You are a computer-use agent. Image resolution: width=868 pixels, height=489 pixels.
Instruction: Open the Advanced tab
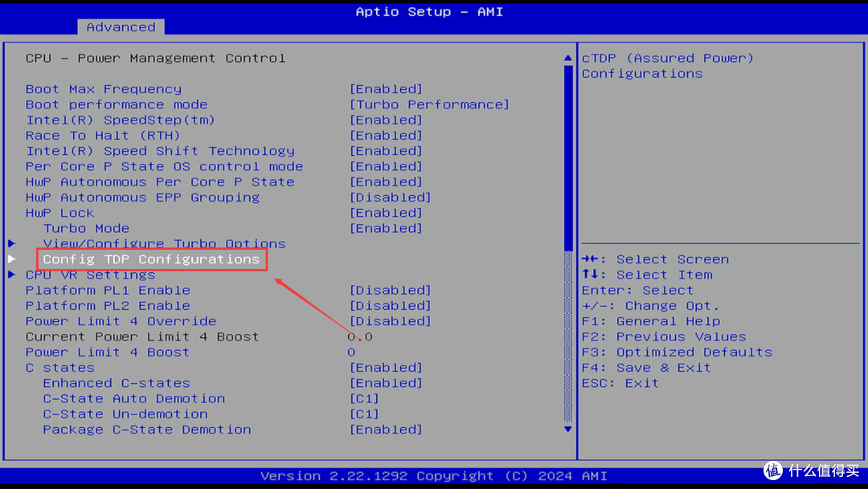pos(121,27)
